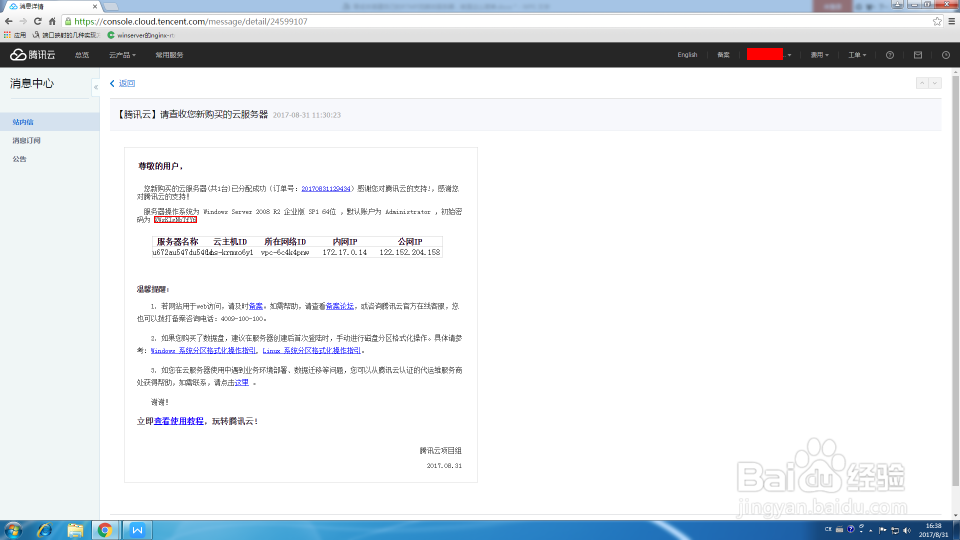
Task: Click public IP 122.152.204.158
Action: click(x=410, y=252)
